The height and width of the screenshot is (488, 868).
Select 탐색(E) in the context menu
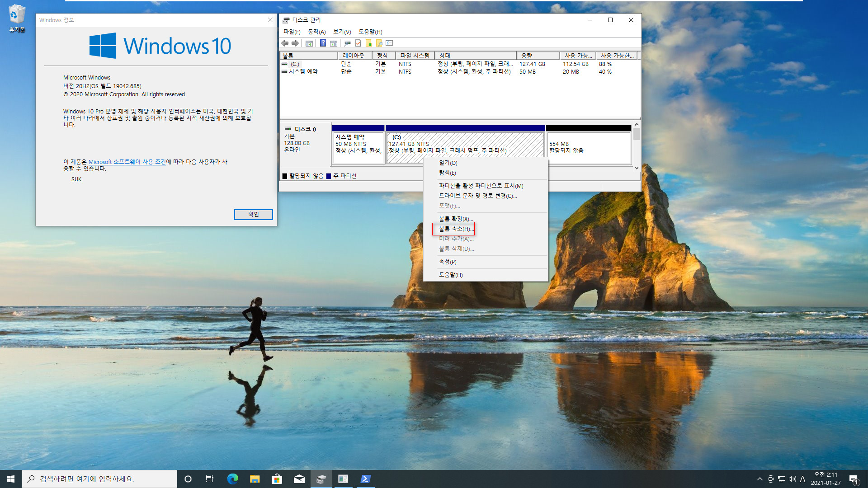(486, 173)
